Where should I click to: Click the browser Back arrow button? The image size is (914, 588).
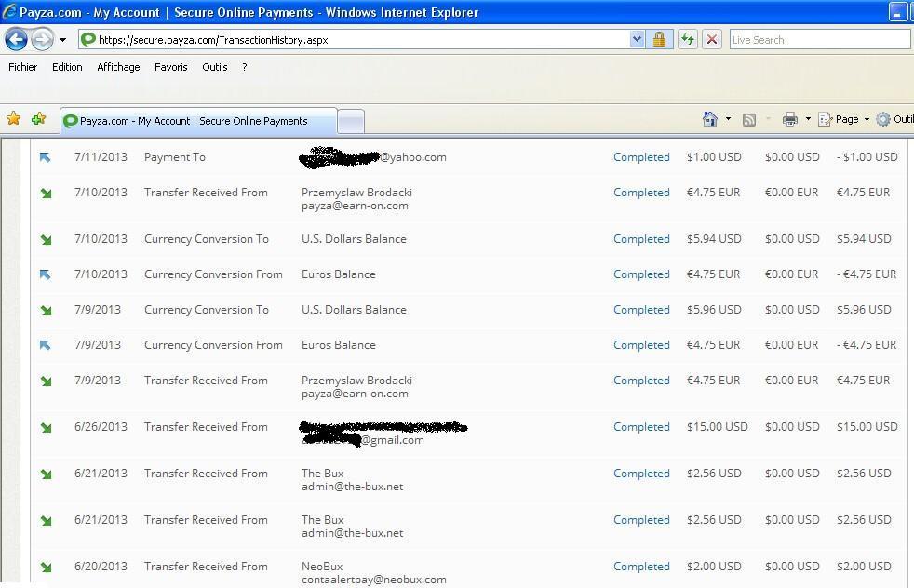16,40
